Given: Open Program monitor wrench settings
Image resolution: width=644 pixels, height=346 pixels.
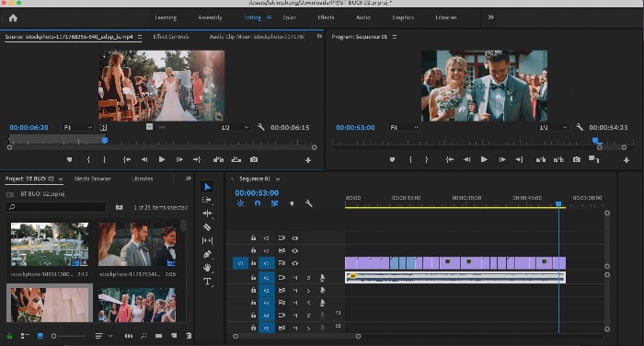Looking at the screenshot, I should point(580,127).
